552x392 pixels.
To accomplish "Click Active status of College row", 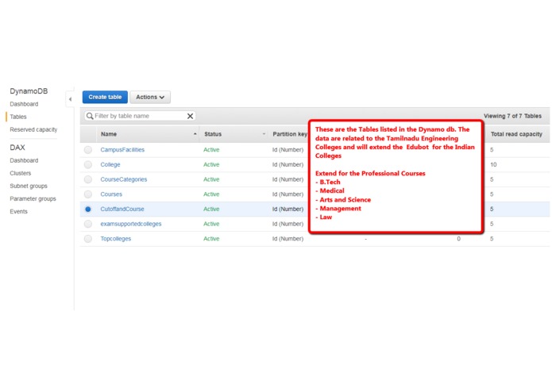I will (211, 164).
